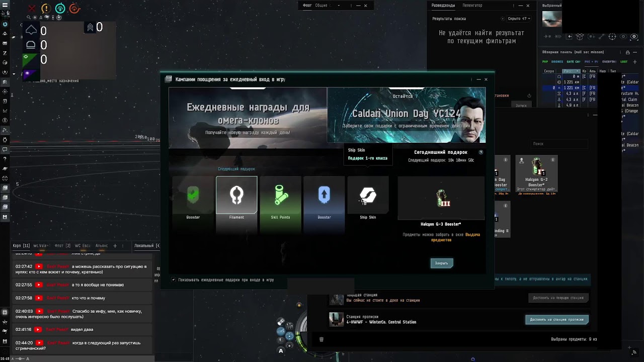Click info icon on Halcyon G-2 Booster card
The image size is (644, 362).
click(553, 160)
